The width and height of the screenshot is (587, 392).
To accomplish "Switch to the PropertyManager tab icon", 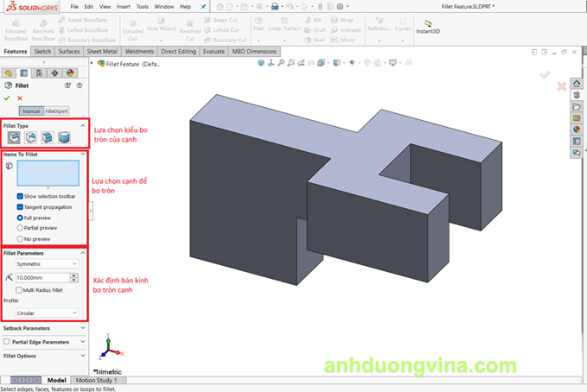I will tap(23, 73).
